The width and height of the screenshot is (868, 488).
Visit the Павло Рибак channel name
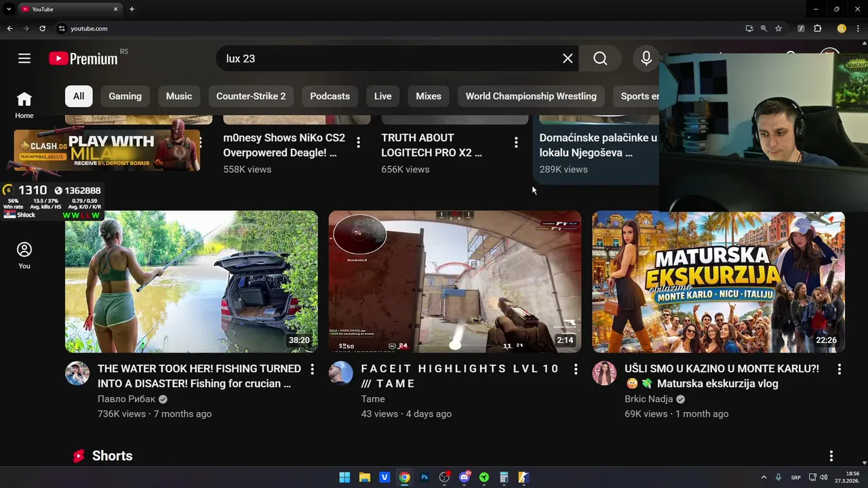coord(126,399)
